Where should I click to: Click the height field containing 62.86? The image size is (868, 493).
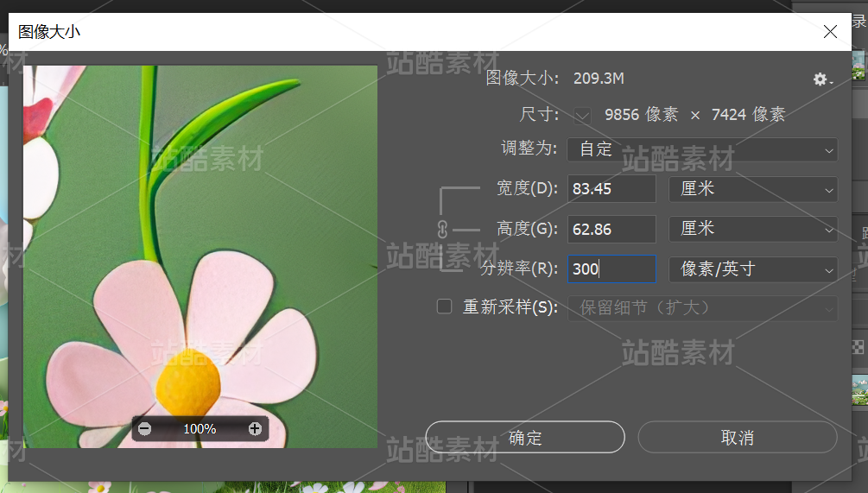point(611,229)
